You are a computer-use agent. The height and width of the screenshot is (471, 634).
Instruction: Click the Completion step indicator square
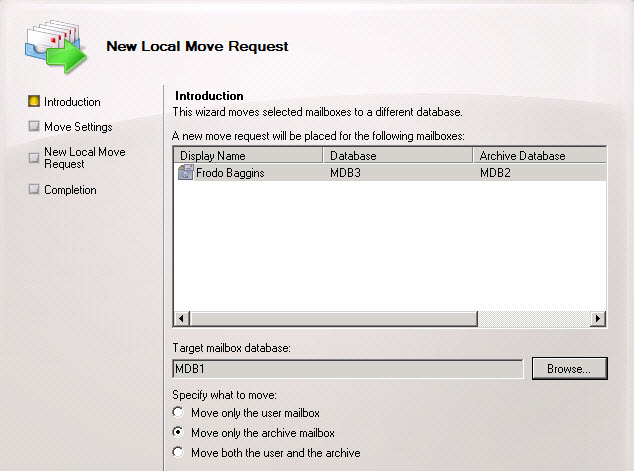coord(34,190)
